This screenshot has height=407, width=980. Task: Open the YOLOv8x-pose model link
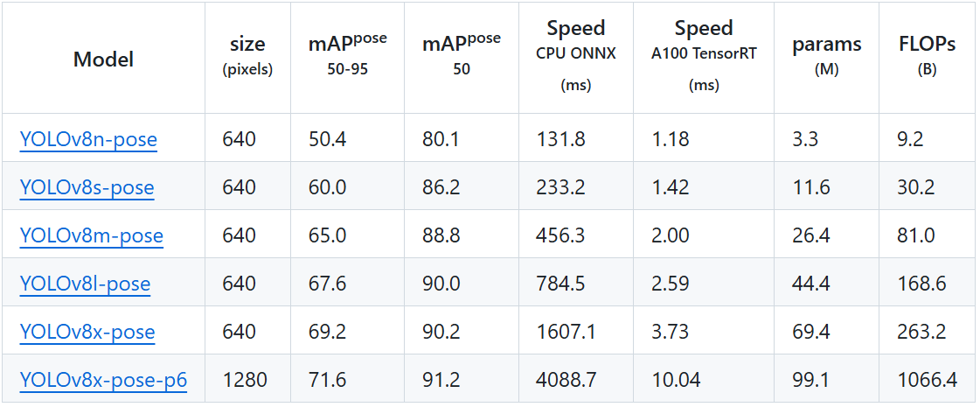(x=87, y=331)
